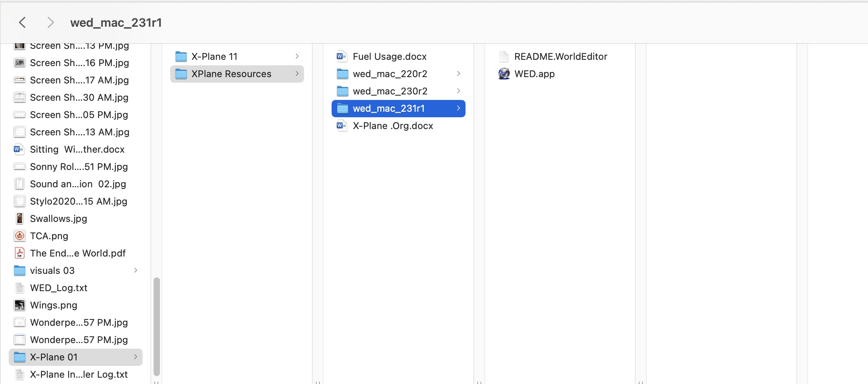Select the file name README.WorldEditor
Image resolution: width=868 pixels, height=384 pixels.
pos(561,56)
